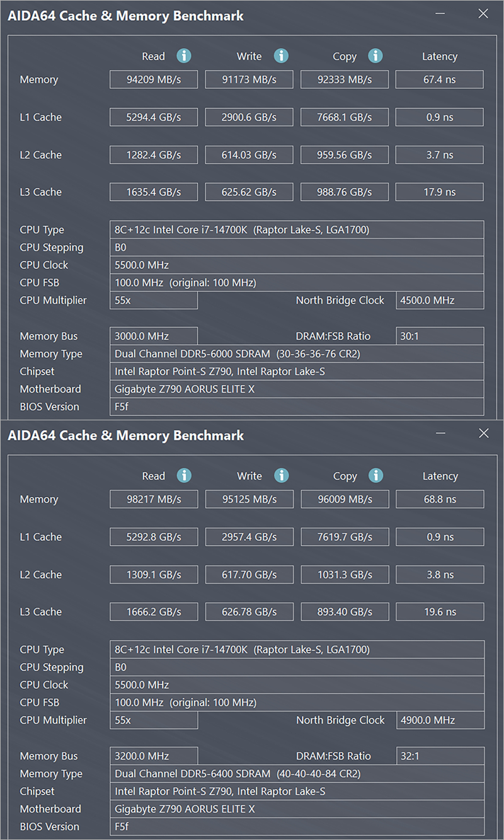Close the bottom AIDA64 benchmark window
504x840 pixels.
483,434
